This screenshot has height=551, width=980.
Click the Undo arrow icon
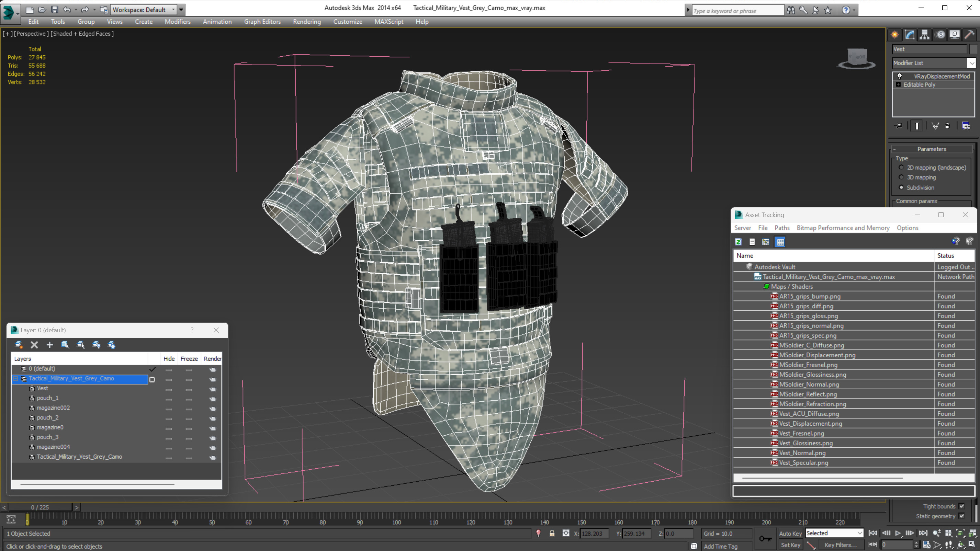click(67, 10)
